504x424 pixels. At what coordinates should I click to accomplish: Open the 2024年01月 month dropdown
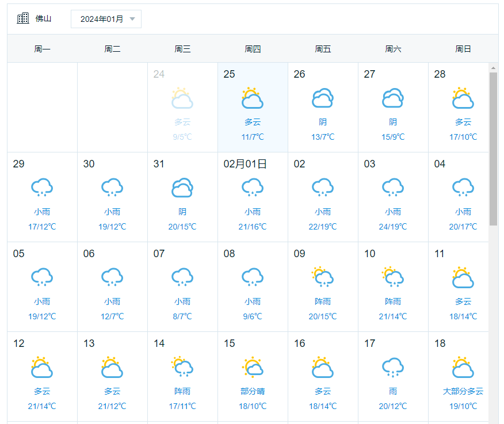coord(106,19)
